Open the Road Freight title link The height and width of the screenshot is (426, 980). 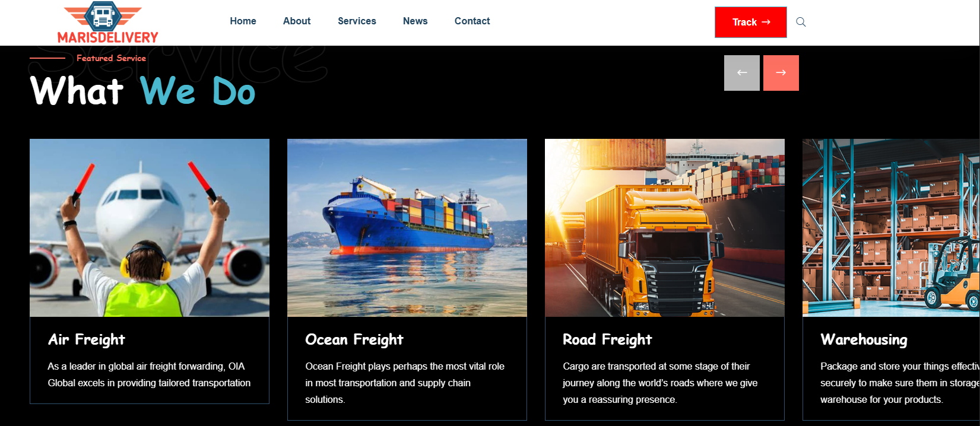click(607, 339)
